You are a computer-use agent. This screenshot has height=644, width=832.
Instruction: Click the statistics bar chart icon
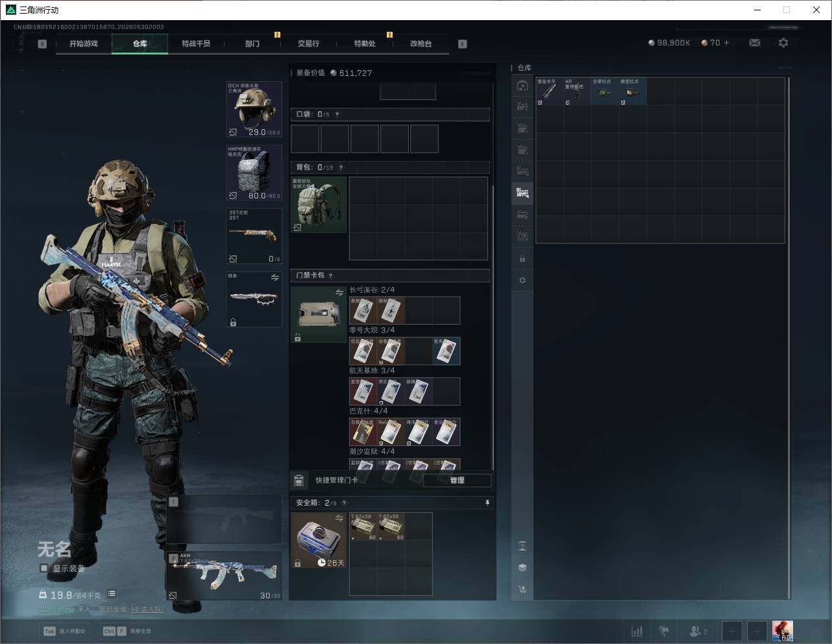click(x=637, y=631)
